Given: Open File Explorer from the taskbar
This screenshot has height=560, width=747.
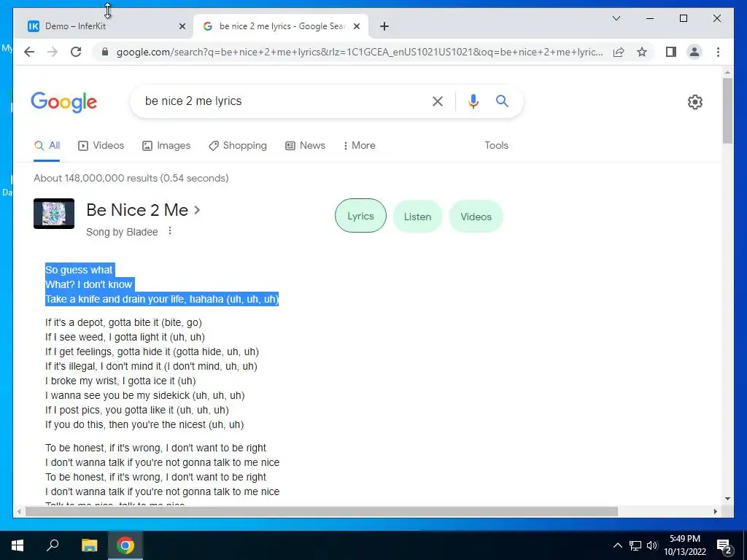Looking at the screenshot, I should tap(89, 545).
